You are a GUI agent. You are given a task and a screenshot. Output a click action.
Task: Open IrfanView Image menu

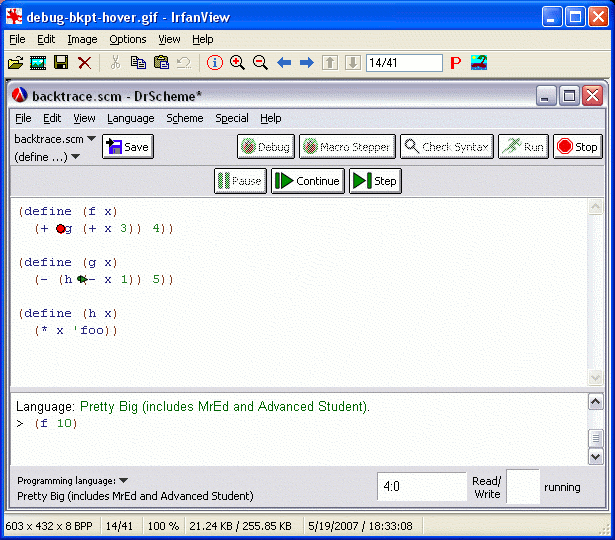pyautogui.click(x=82, y=39)
